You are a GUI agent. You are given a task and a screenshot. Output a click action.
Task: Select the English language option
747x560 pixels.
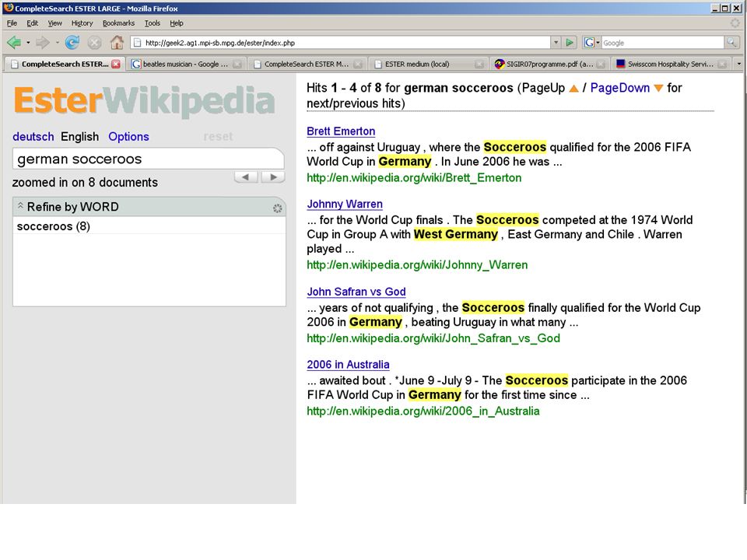click(x=79, y=137)
